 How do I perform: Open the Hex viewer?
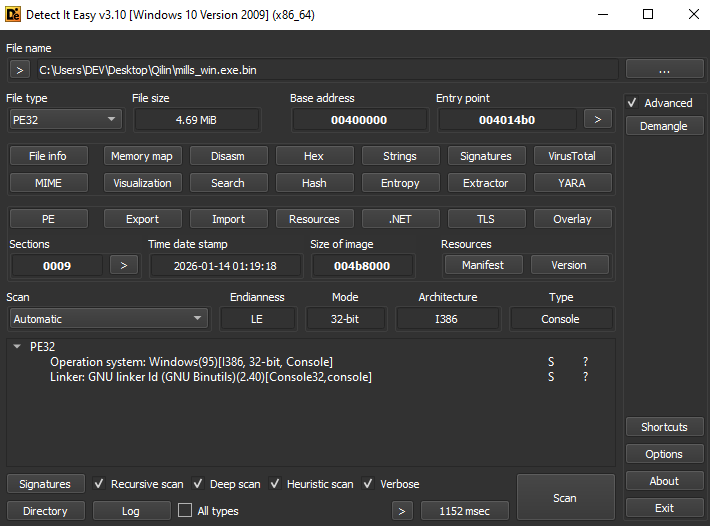click(x=314, y=156)
